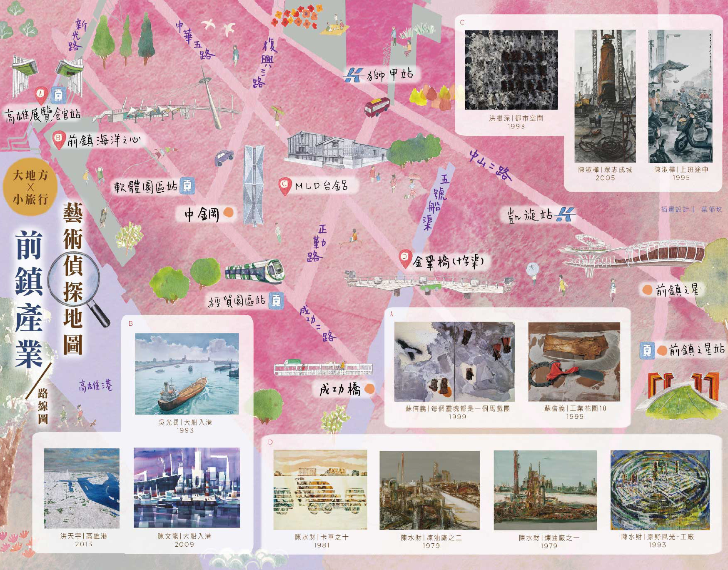Select red pin C at MLD台鋁

point(284,186)
